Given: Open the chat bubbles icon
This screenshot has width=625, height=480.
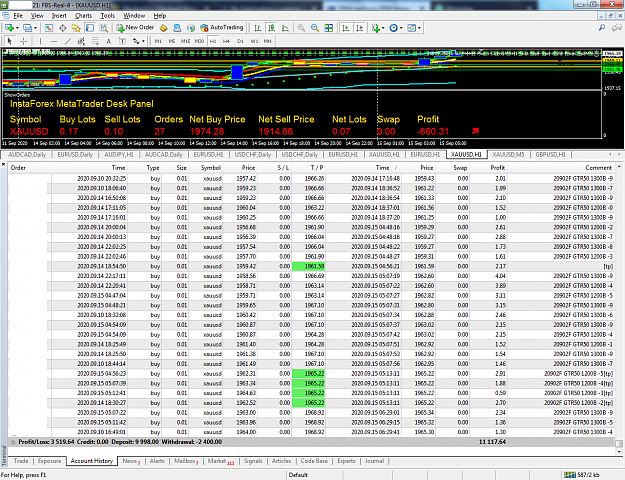Looking at the screenshot, I should (617, 28).
